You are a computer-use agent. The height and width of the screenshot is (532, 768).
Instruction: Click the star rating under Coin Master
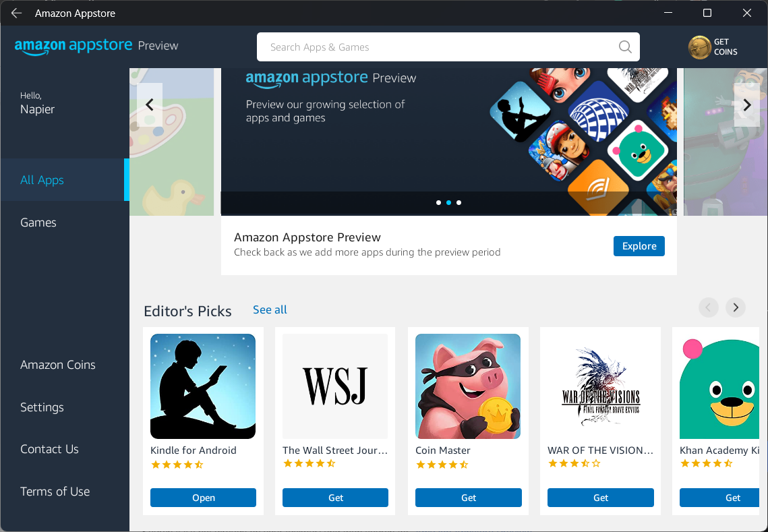pos(442,464)
